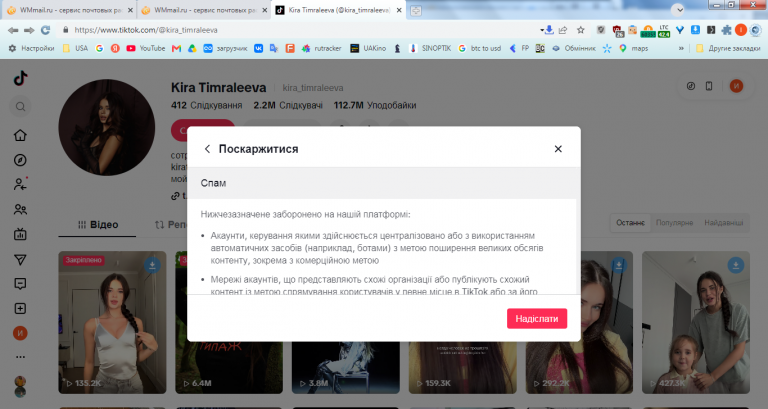Viewport: 768px width, 409px height.
Task: Go back using the report dialog arrow
Action: click(207, 149)
